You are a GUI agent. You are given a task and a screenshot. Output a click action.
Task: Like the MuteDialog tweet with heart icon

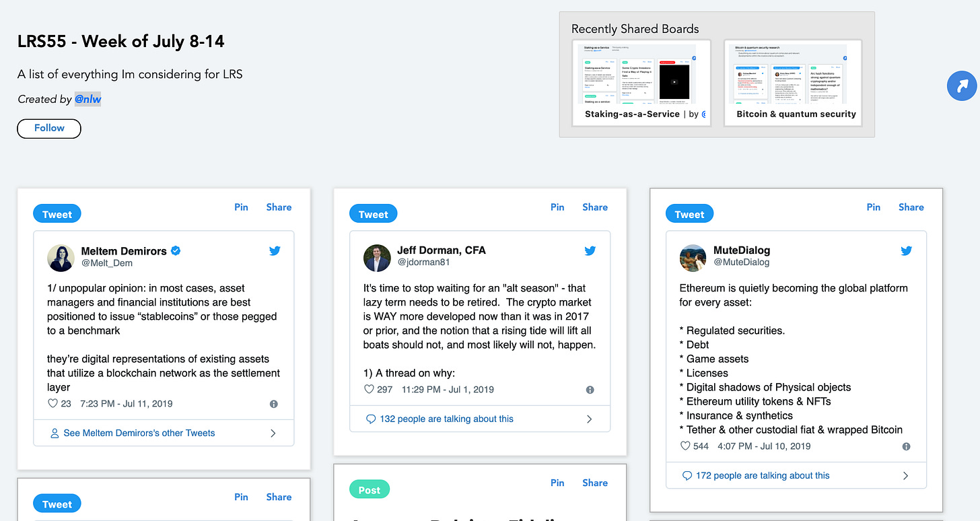point(685,446)
